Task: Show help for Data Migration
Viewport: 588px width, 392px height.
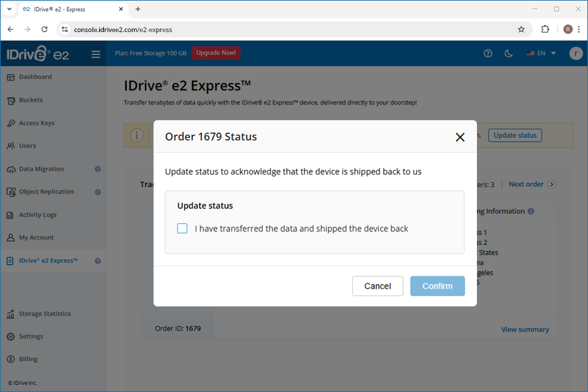Action: (x=98, y=169)
